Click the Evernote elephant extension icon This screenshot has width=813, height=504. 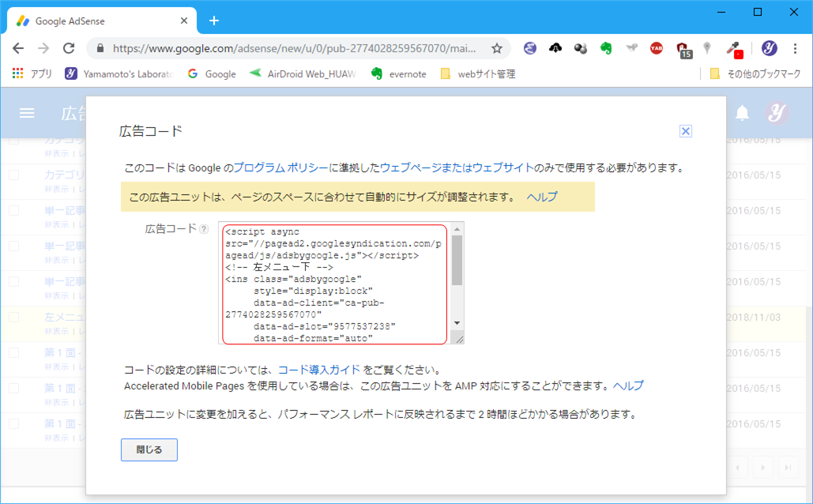click(605, 48)
